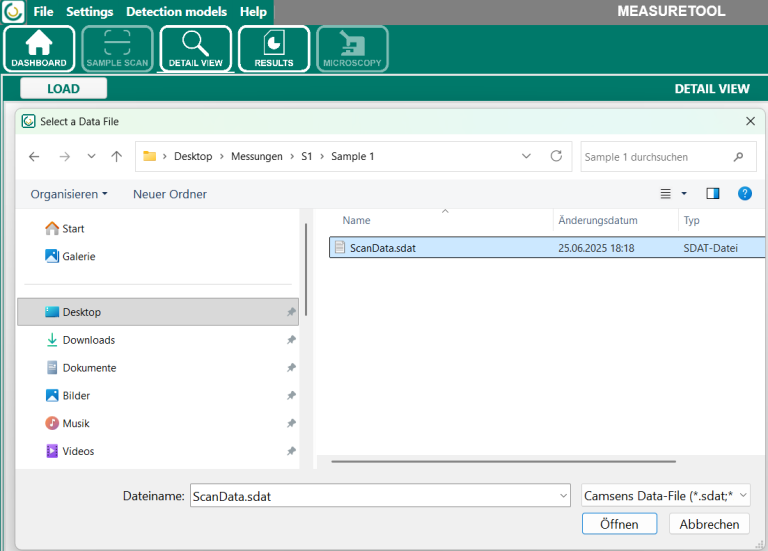Click the Abbrechen button
This screenshot has height=551, width=768.
(709, 524)
